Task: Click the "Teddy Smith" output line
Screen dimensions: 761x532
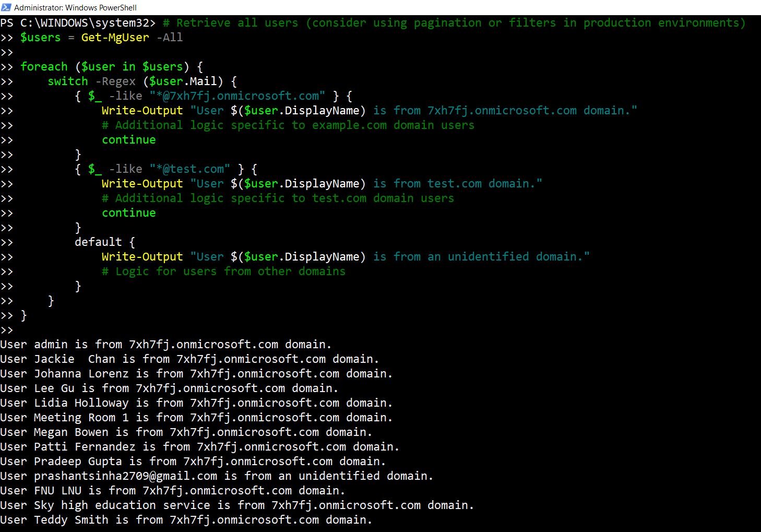Action: pyautogui.click(x=186, y=520)
